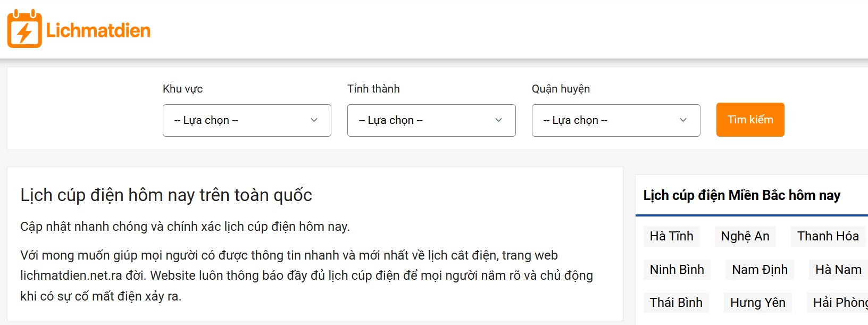The height and width of the screenshot is (325, 868).
Task: Click the Tìm kiếm search button
Action: coord(750,120)
